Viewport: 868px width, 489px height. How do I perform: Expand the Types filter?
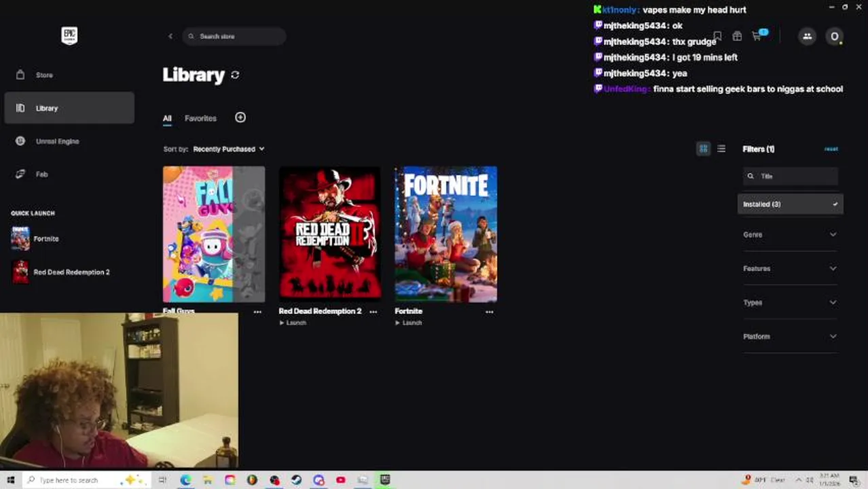click(x=791, y=302)
